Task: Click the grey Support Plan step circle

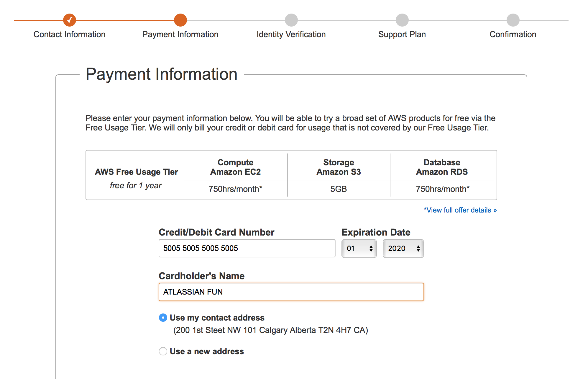Action: [402, 20]
